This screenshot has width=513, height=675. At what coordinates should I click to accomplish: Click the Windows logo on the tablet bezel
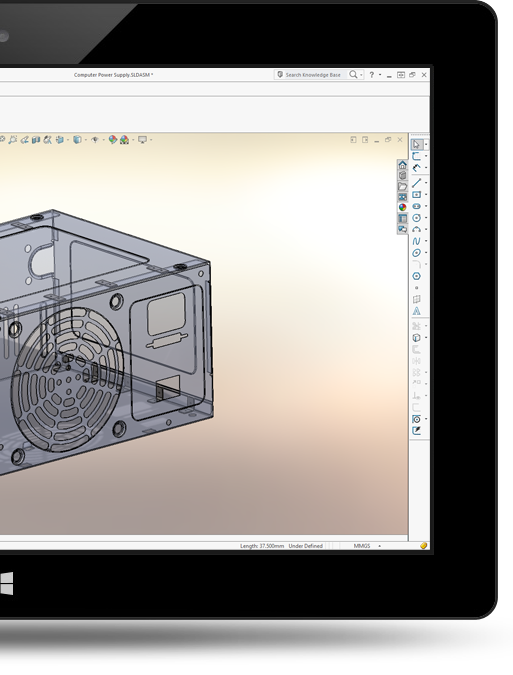(6, 584)
